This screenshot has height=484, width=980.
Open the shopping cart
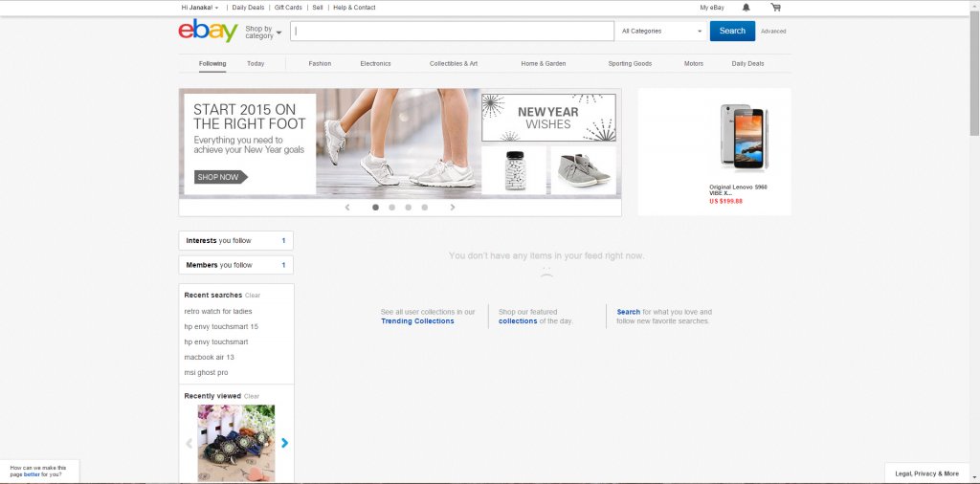(775, 8)
